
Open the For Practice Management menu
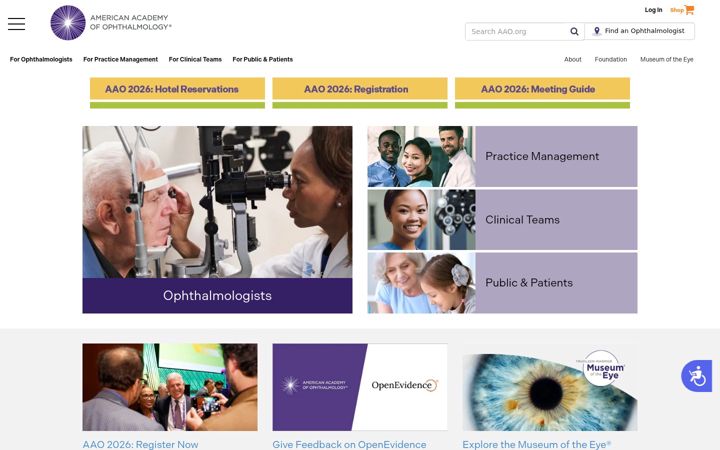click(120, 59)
